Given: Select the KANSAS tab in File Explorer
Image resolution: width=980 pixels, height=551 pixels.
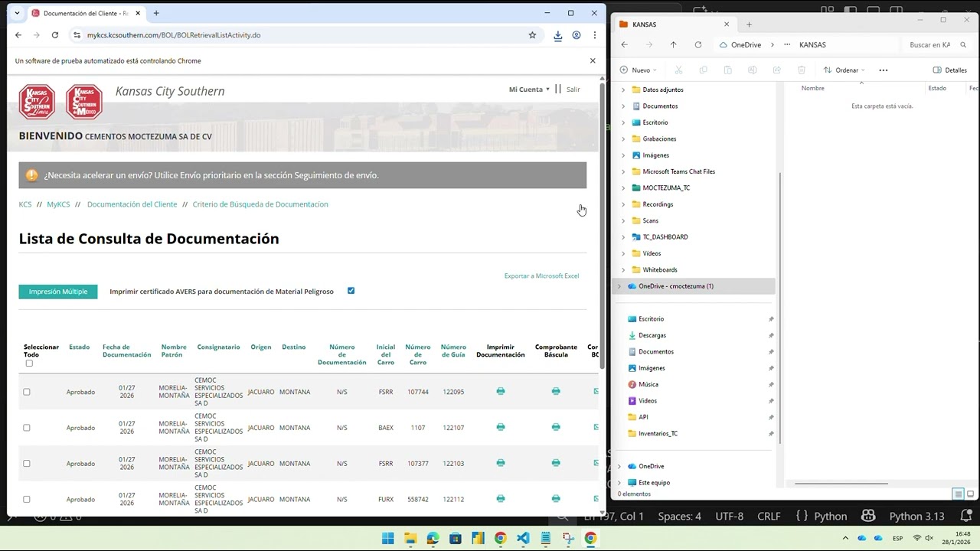Looking at the screenshot, I should (x=674, y=24).
